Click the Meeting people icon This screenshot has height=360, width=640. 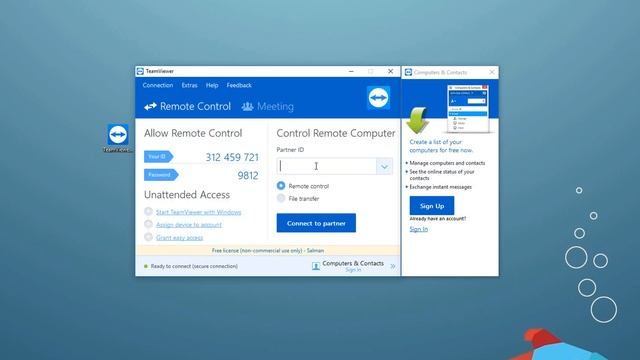[247, 107]
